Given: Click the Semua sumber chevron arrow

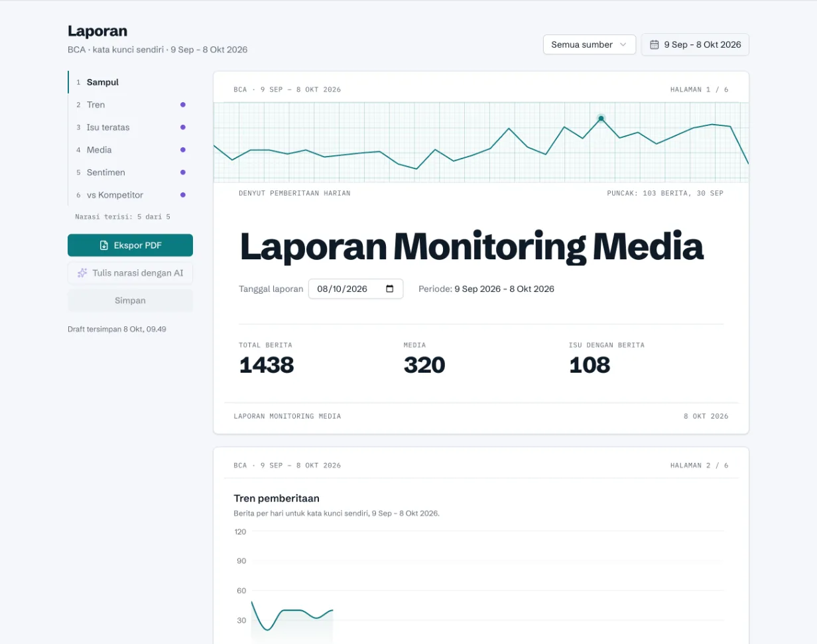Looking at the screenshot, I should coord(623,44).
